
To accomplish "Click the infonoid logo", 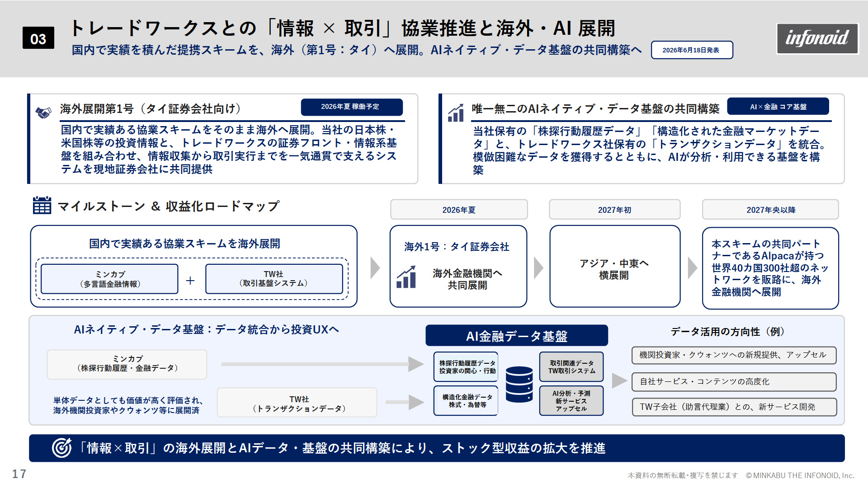I will click(x=817, y=38).
